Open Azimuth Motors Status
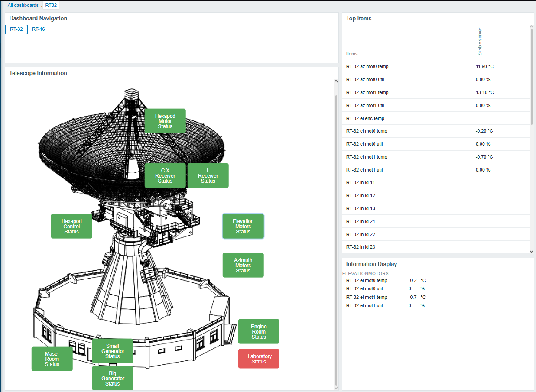 [x=243, y=265]
